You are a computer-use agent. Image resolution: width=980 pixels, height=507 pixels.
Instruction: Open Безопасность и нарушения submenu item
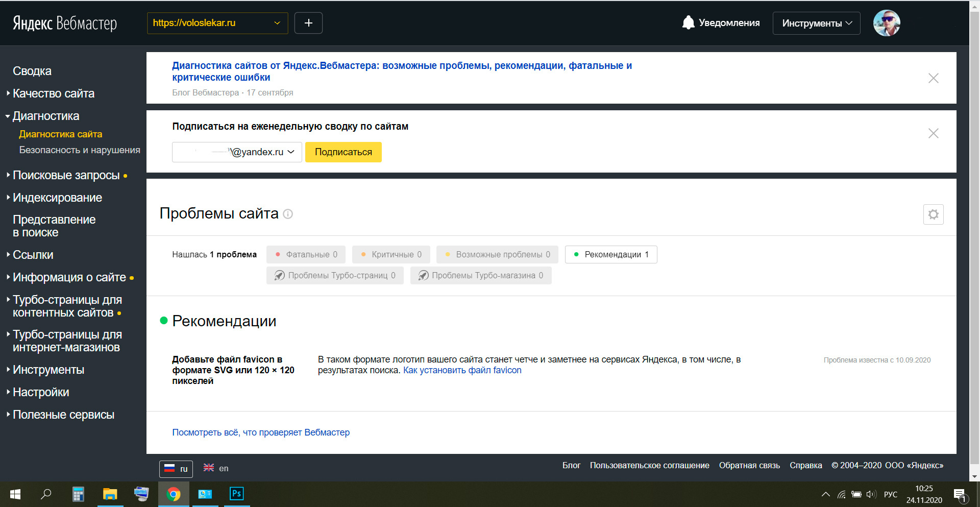point(80,150)
